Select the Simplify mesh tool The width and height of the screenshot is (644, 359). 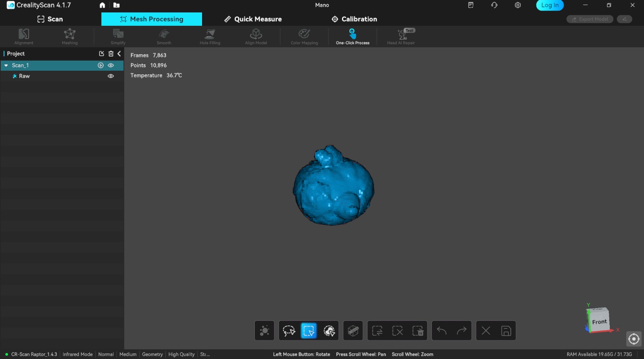click(x=118, y=36)
